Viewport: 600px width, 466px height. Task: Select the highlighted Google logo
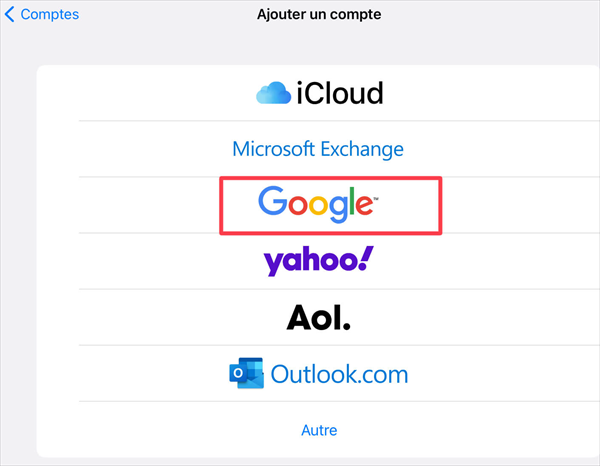[316, 205]
